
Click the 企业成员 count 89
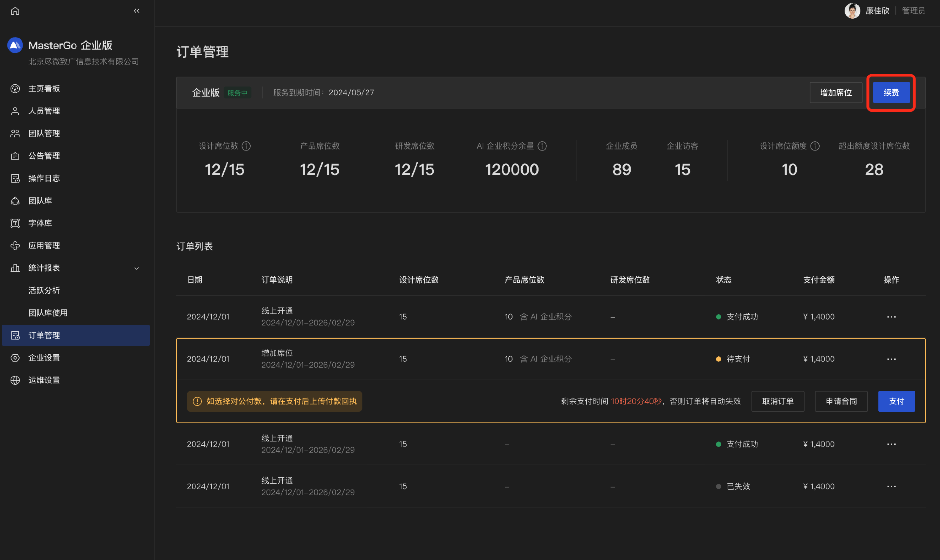click(x=621, y=170)
